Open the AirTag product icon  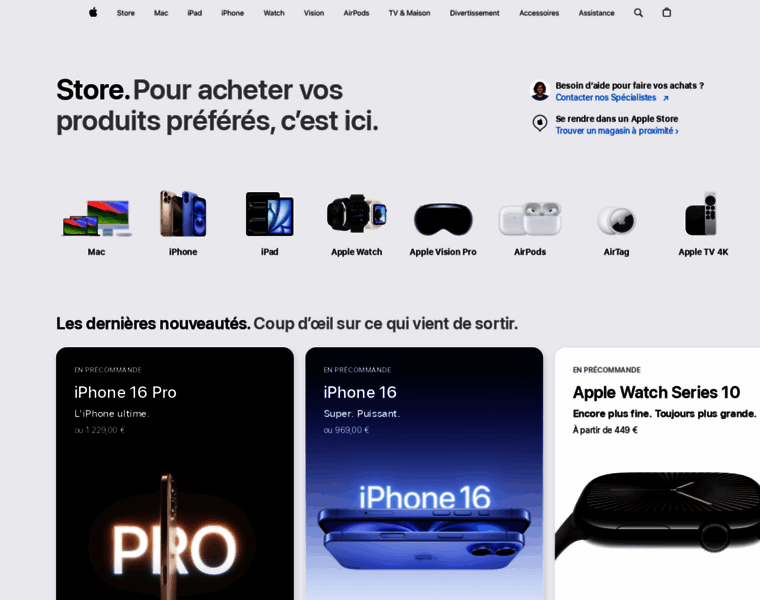[x=616, y=221]
